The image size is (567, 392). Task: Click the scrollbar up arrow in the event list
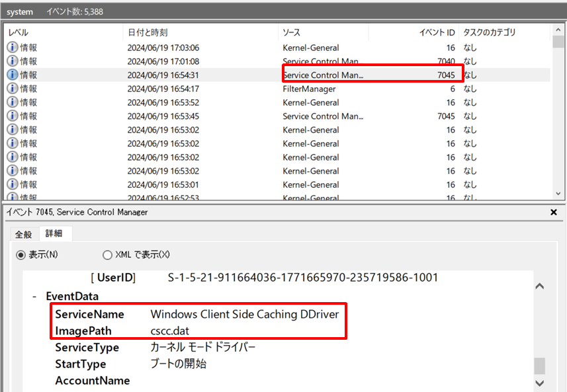point(559,30)
